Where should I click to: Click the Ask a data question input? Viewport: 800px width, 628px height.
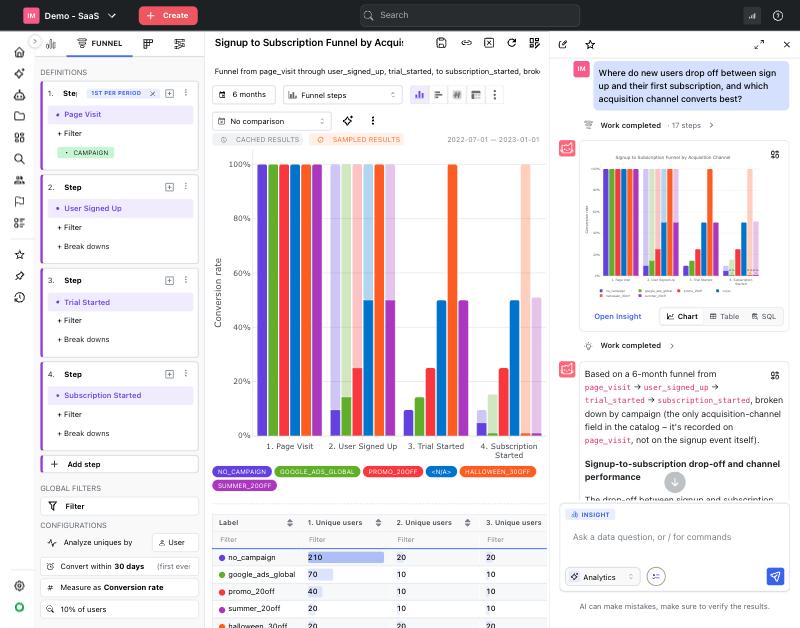tap(672, 537)
